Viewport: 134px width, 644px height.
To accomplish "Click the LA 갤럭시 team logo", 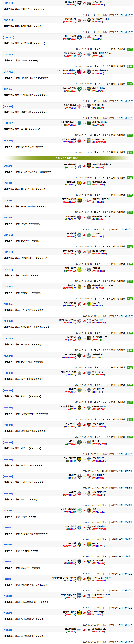I will coord(79,338).
